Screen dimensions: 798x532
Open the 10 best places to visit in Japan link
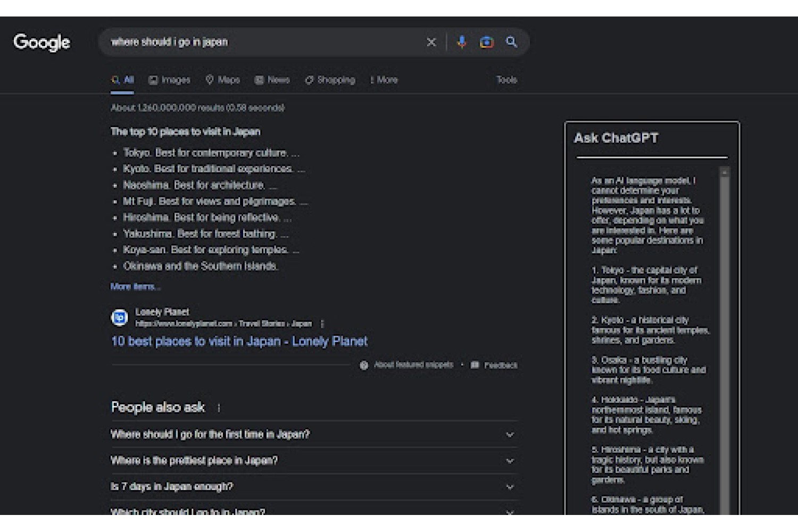tap(239, 342)
